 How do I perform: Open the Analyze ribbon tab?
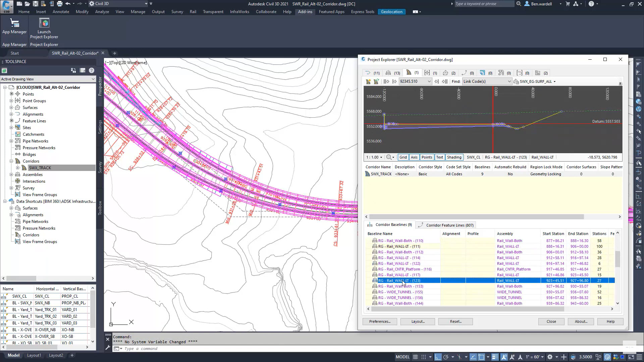click(102, 11)
